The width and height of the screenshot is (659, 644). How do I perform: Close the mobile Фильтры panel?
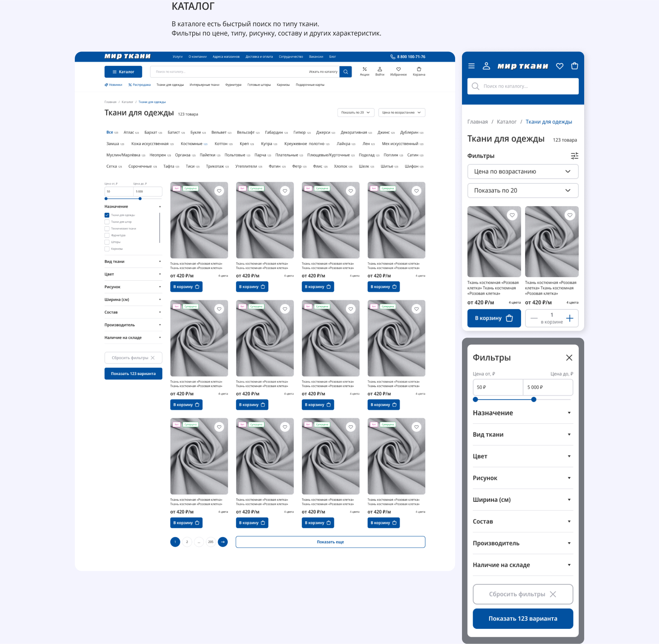click(x=569, y=358)
